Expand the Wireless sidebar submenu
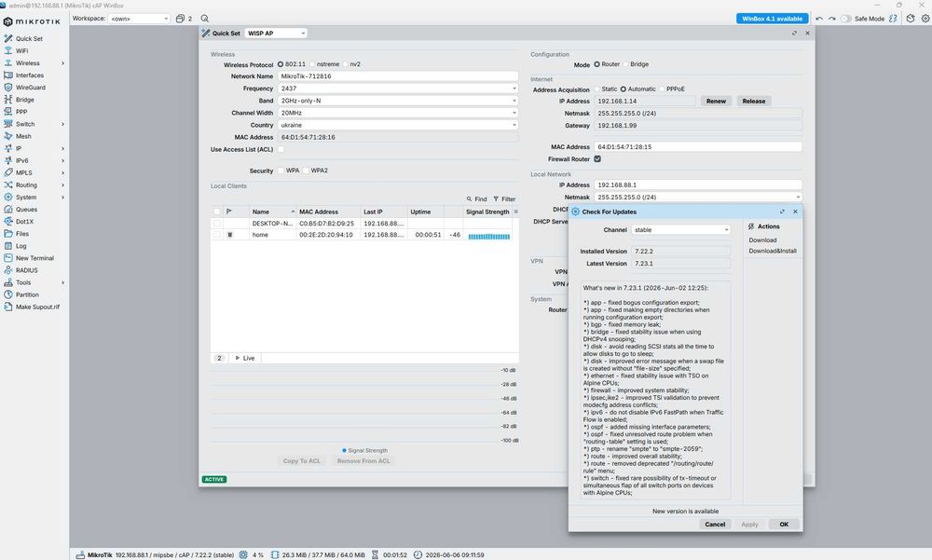Image resolution: width=932 pixels, height=560 pixels. tap(63, 63)
